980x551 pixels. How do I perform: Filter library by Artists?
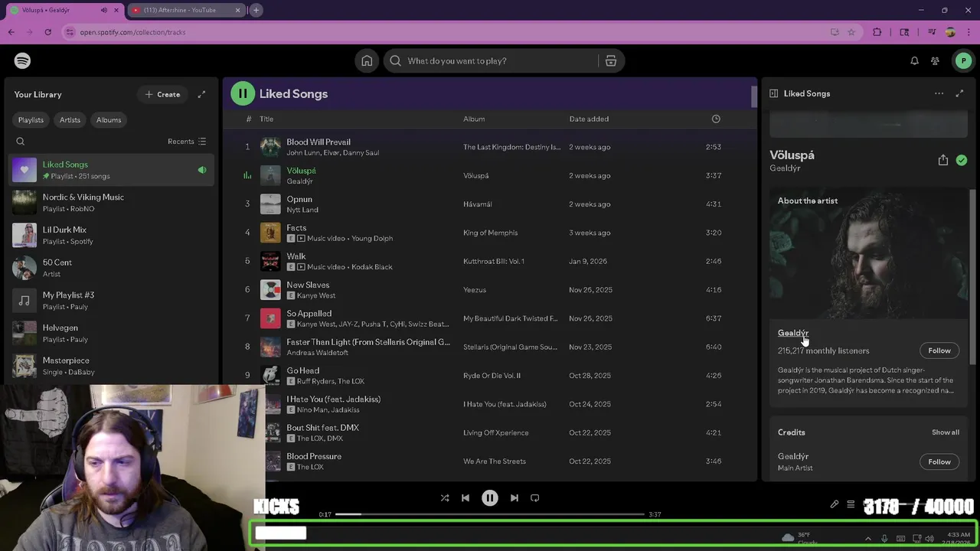click(x=70, y=120)
